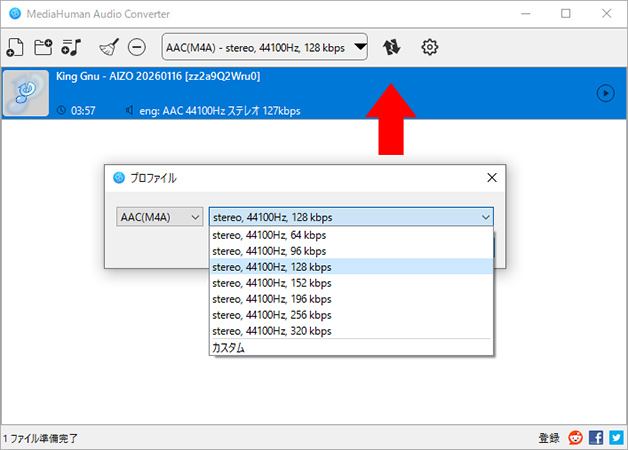This screenshot has width=628, height=450.
Task: Choose stereo, 44100Hz, 128 kbps list option
Action: click(x=351, y=267)
